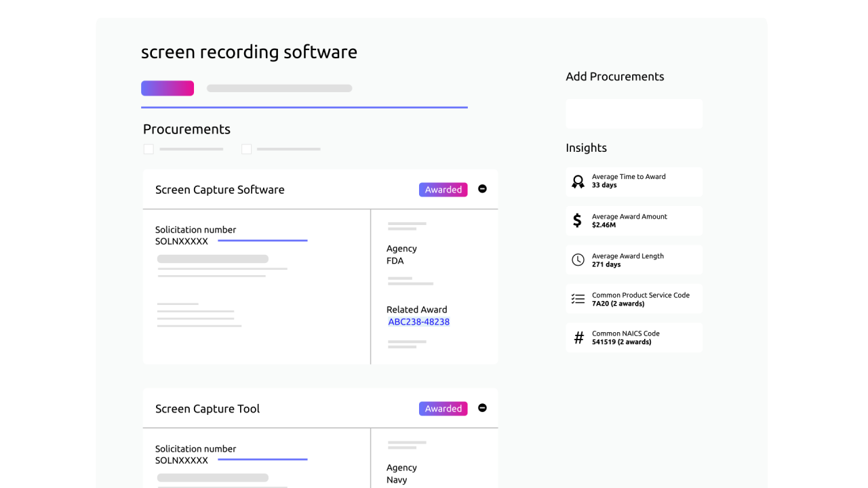Click the FDA agency value
This screenshot has height=488, width=868.
[x=395, y=261]
